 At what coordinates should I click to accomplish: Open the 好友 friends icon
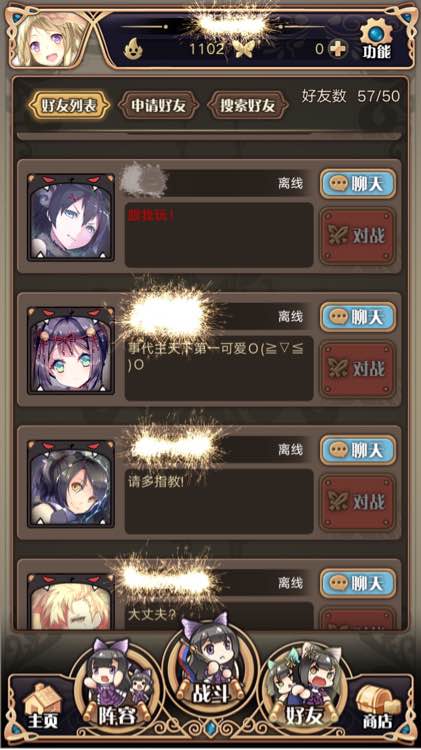click(x=304, y=685)
